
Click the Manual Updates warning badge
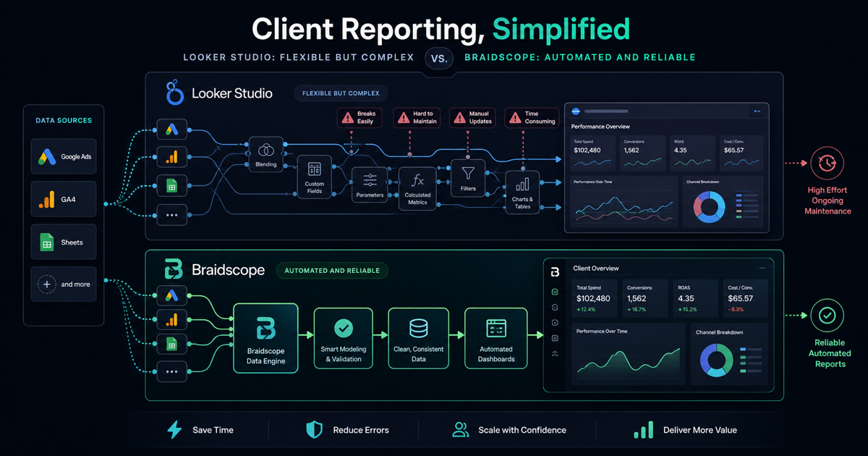pos(472,118)
